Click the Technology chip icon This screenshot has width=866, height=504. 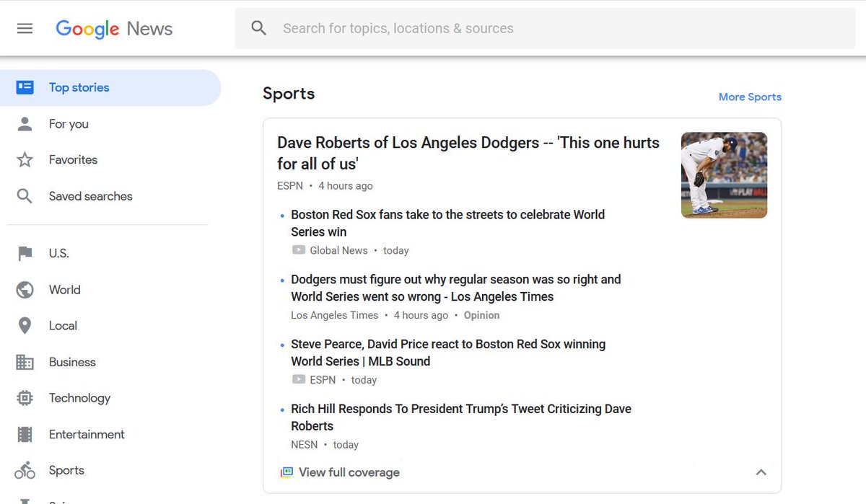pyautogui.click(x=25, y=398)
